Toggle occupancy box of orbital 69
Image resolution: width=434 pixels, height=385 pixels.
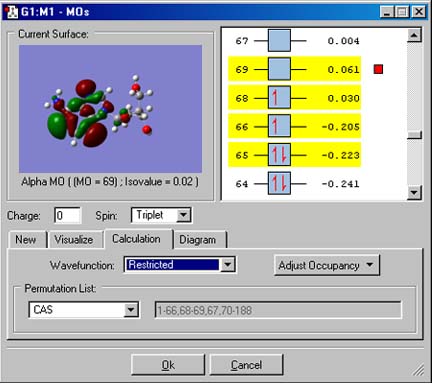point(279,69)
